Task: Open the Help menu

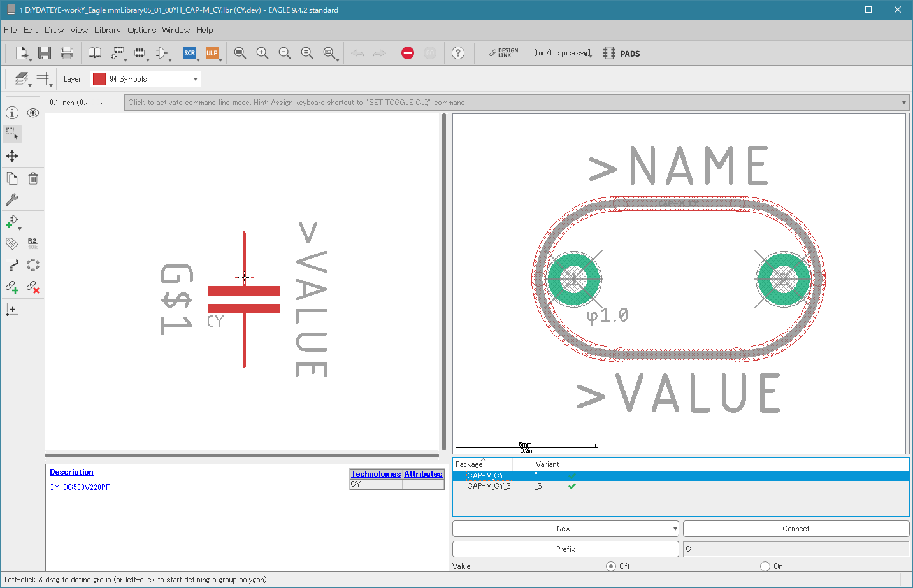Action: (205, 30)
